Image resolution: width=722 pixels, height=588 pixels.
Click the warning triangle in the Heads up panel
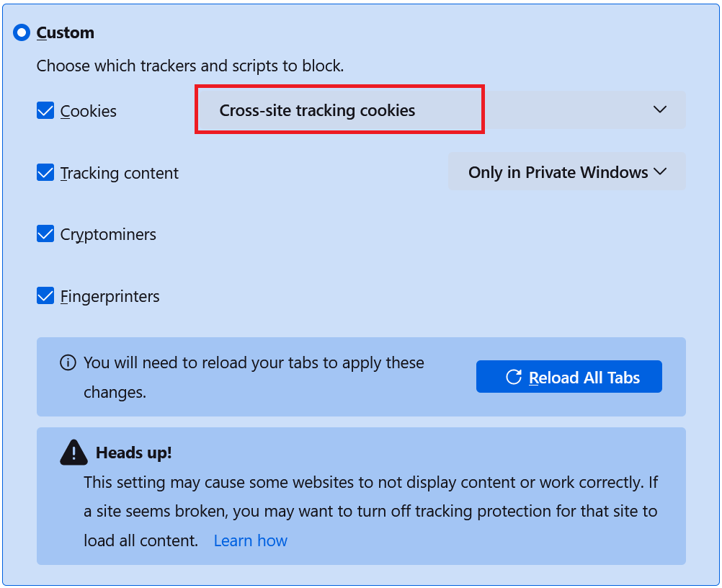point(73,453)
